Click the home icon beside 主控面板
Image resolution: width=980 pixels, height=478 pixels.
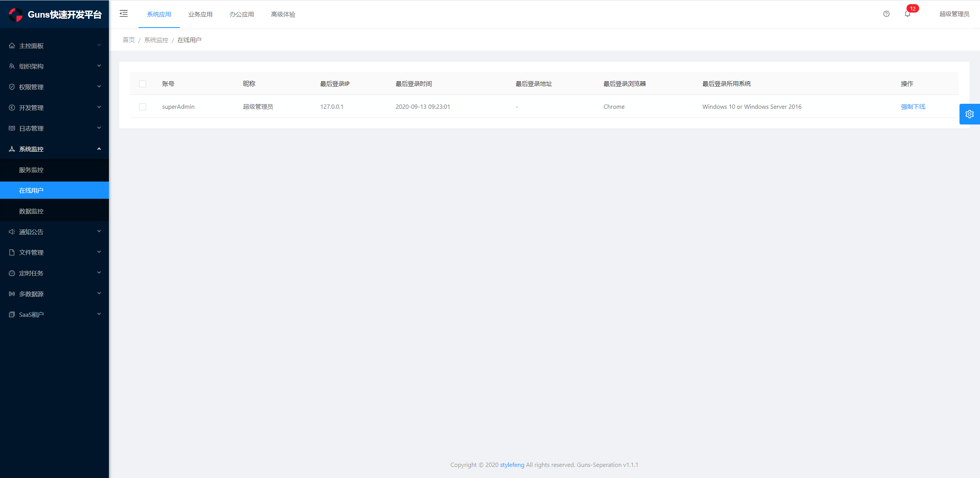click(x=12, y=46)
